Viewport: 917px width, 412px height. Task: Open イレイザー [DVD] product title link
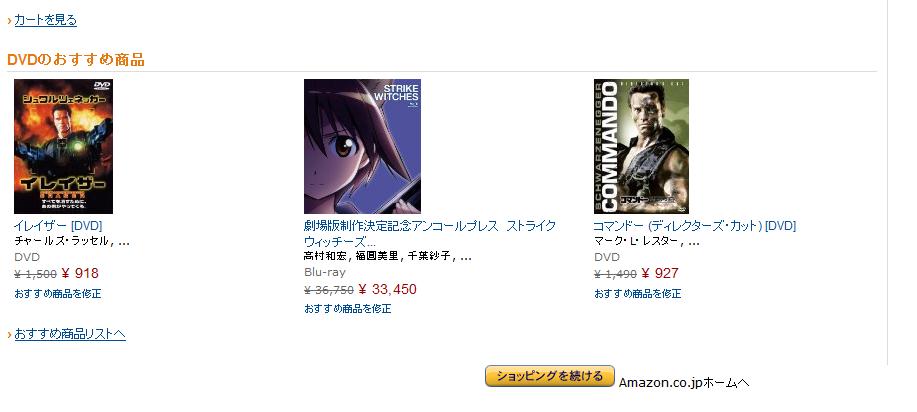coord(58,226)
